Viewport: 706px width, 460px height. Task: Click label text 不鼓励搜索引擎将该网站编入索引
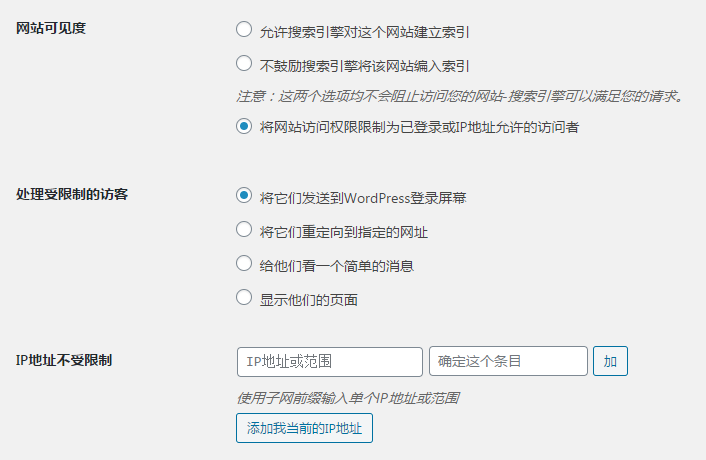tap(365, 65)
